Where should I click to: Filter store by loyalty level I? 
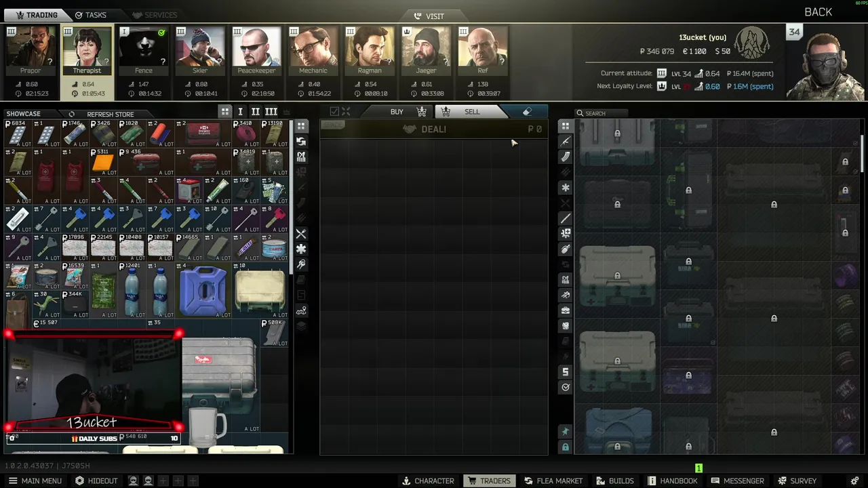[x=240, y=112]
